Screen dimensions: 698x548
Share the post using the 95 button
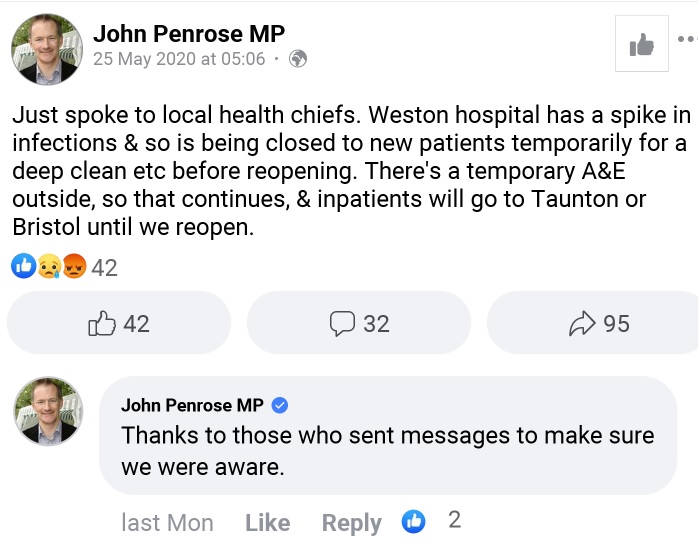click(x=598, y=323)
